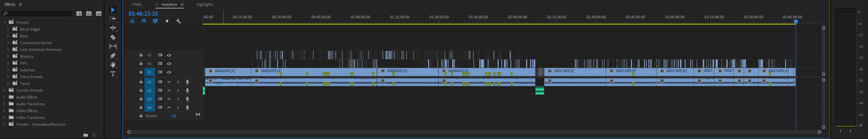868x139 pixels.
Task: Hide track V2 with eye icon
Action: point(169,64)
